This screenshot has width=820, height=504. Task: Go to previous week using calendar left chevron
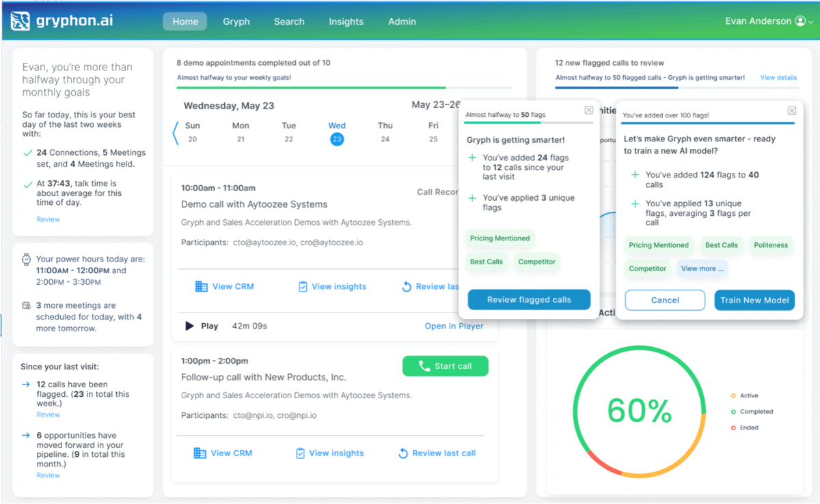tap(175, 132)
